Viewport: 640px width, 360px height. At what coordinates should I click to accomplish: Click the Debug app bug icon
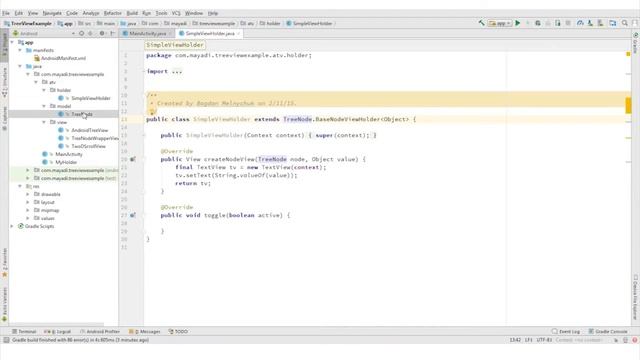coord(538,23)
